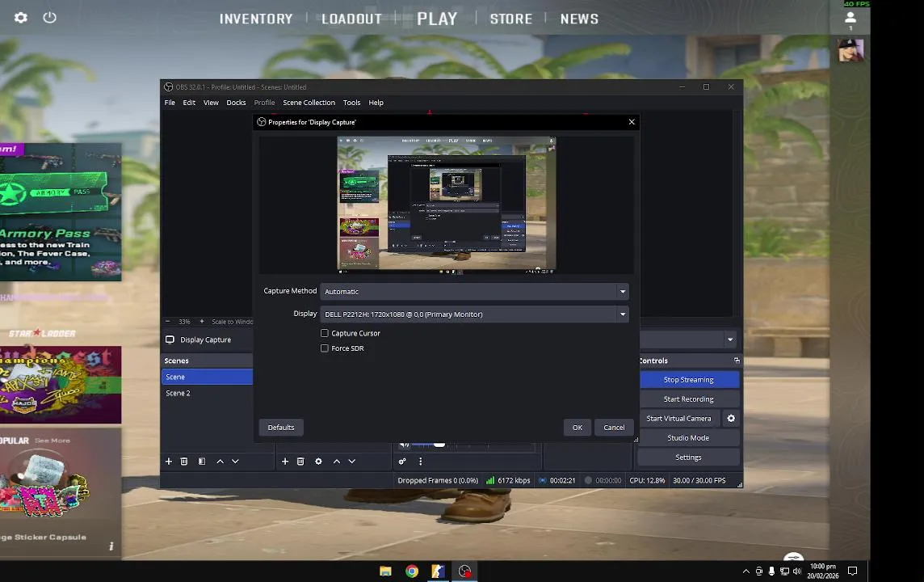
Task: Open the File menu in OBS
Action: click(x=170, y=103)
